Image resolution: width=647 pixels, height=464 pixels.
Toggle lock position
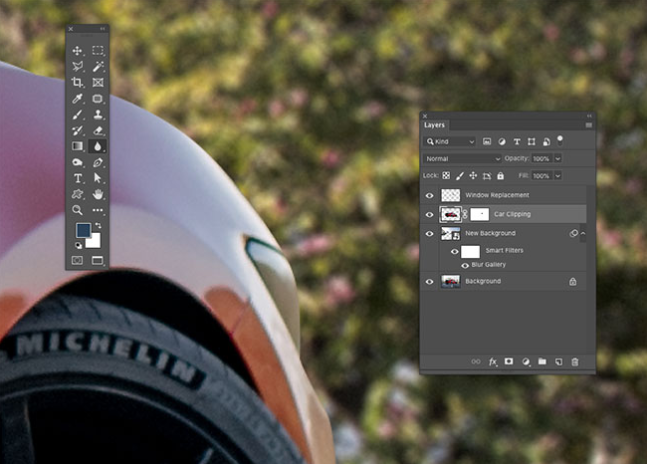tap(473, 176)
